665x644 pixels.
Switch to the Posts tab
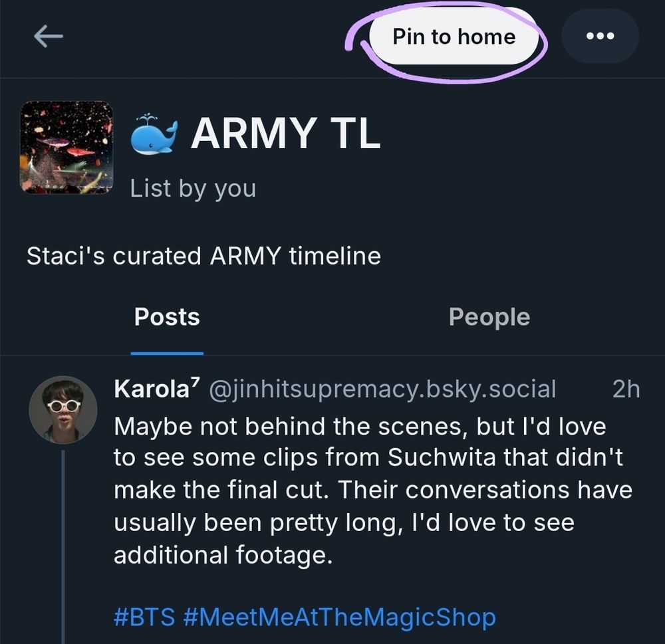pyautogui.click(x=167, y=317)
